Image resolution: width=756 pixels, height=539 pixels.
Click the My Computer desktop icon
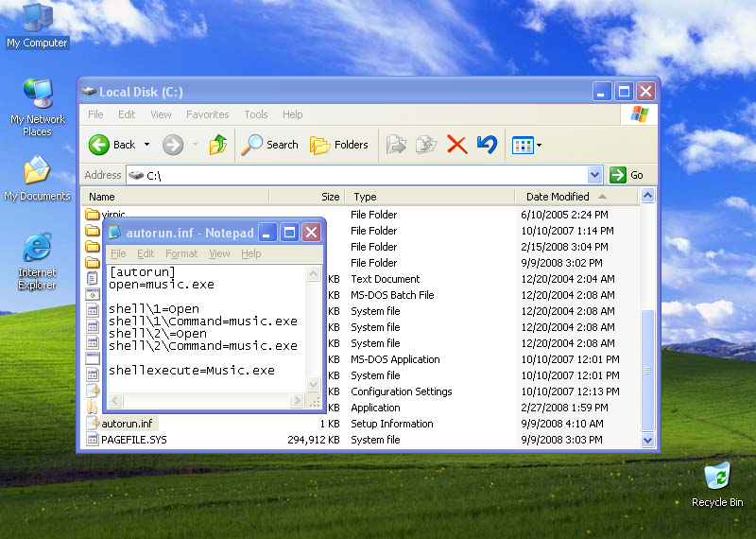[x=37, y=19]
